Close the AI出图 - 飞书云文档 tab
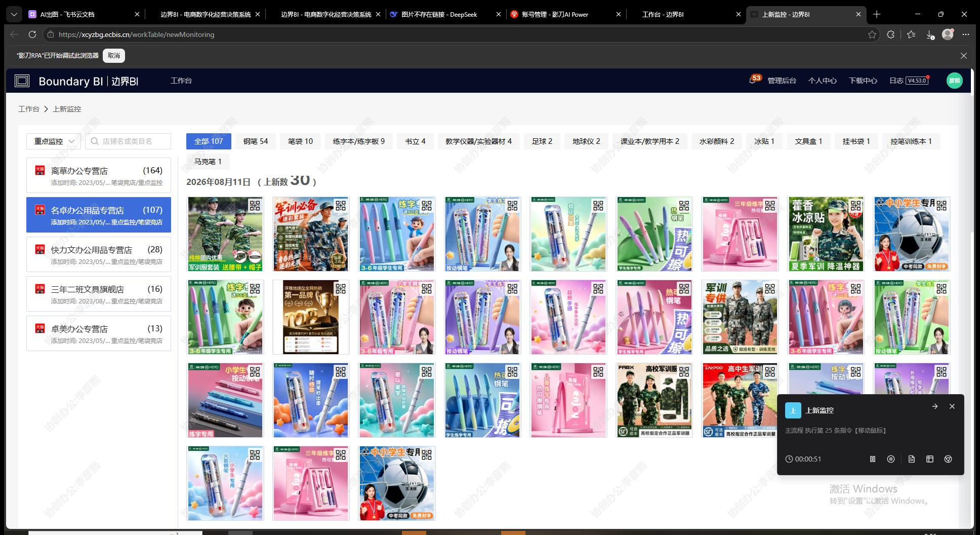The width and height of the screenshot is (980, 535). click(x=137, y=15)
